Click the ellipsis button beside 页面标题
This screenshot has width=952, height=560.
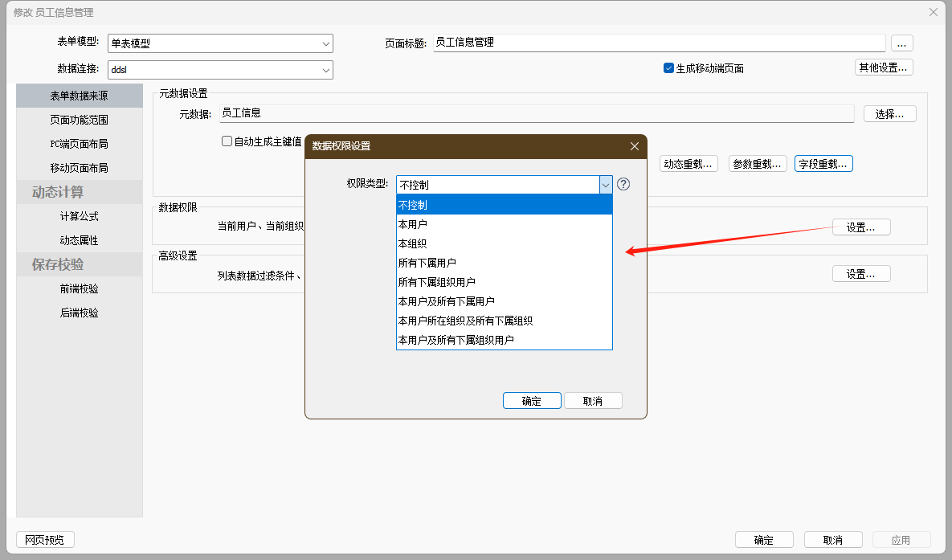coord(901,43)
